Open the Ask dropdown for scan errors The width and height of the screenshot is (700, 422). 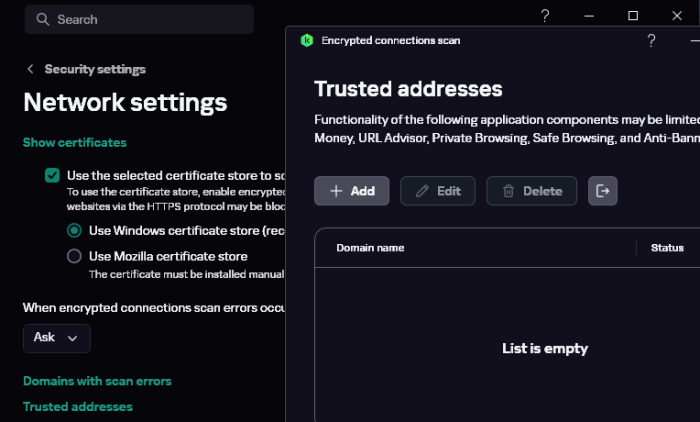coord(56,338)
